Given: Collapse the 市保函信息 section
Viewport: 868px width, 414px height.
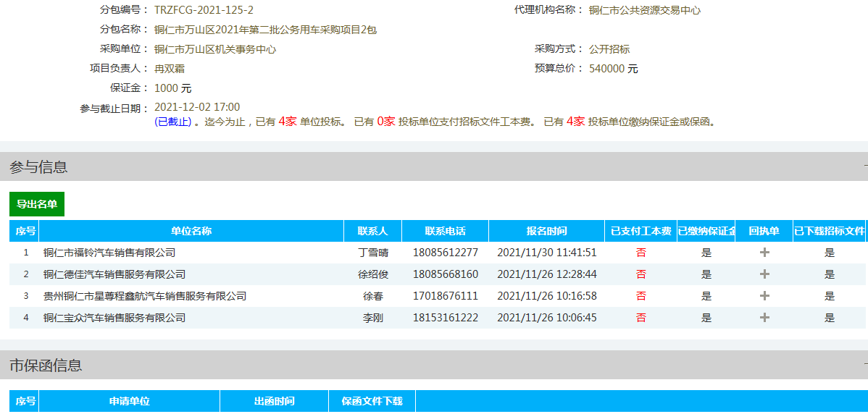Looking at the screenshot, I should coord(864,366).
